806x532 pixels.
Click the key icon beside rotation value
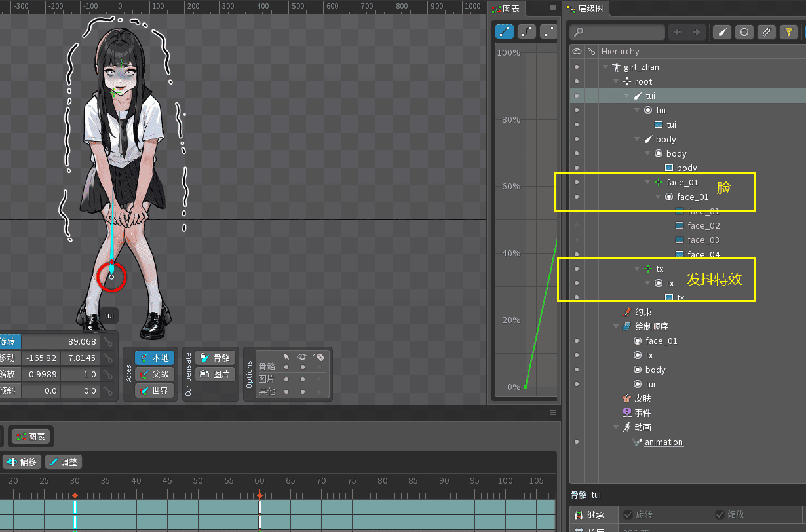[109, 342]
